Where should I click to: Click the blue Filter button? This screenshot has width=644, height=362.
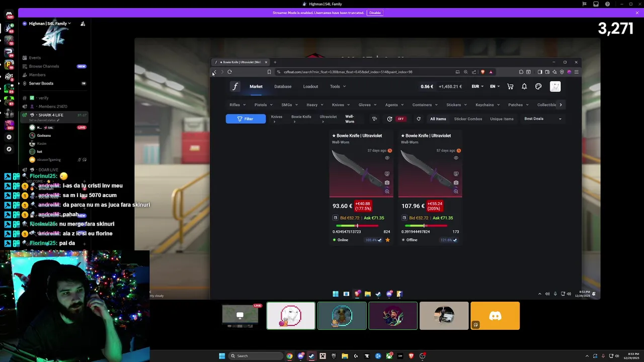click(246, 119)
